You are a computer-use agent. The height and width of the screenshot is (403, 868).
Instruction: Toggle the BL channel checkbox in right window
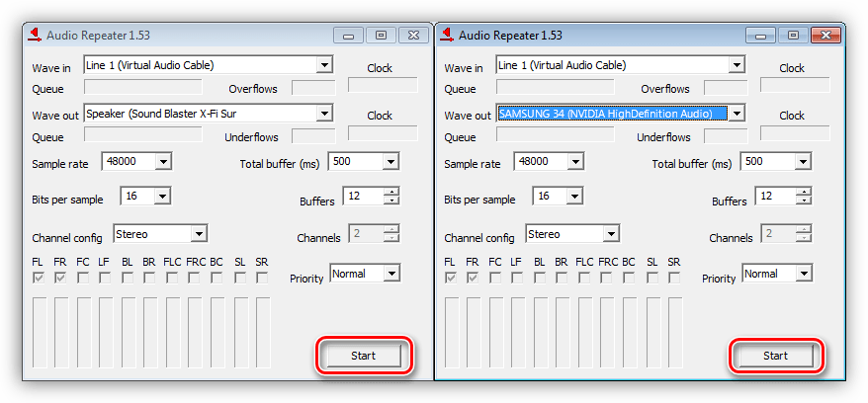point(541,278)
